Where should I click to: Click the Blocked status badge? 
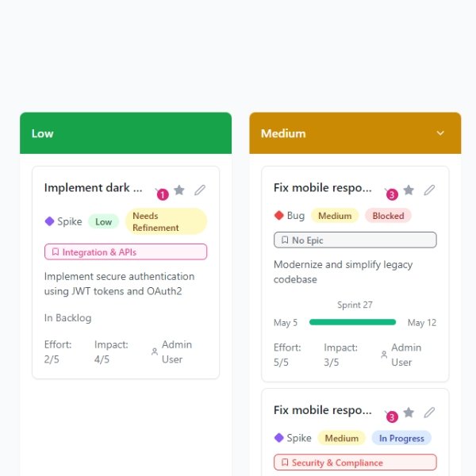coord(388,216)
